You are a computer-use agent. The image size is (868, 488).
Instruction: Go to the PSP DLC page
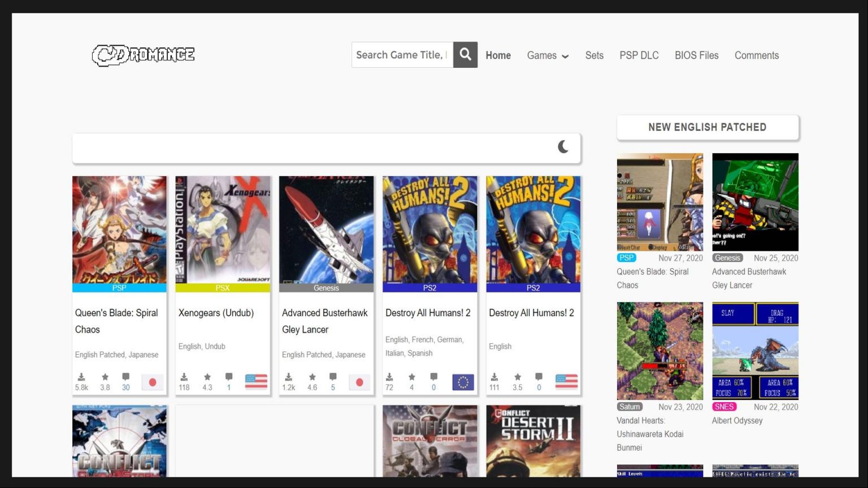coord(639,55)
